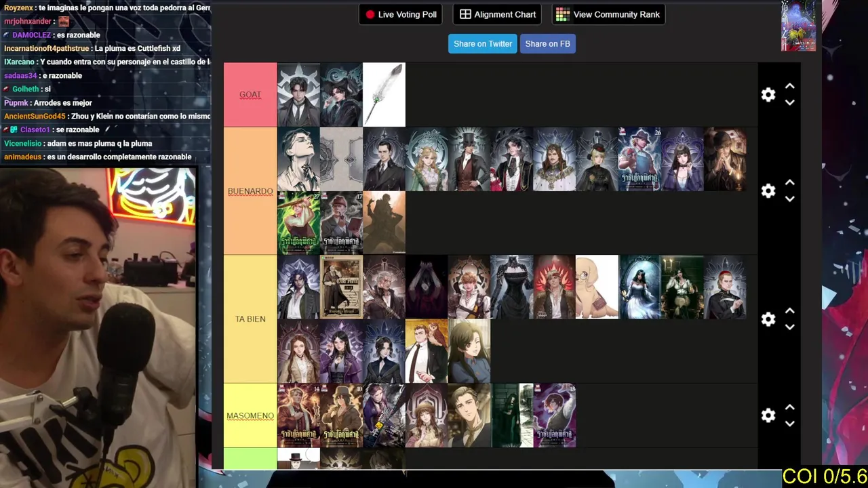The height and width of the screenshot is (488, 868).
Task: Select the MASOMENO tier label
Action: [250, 415]
